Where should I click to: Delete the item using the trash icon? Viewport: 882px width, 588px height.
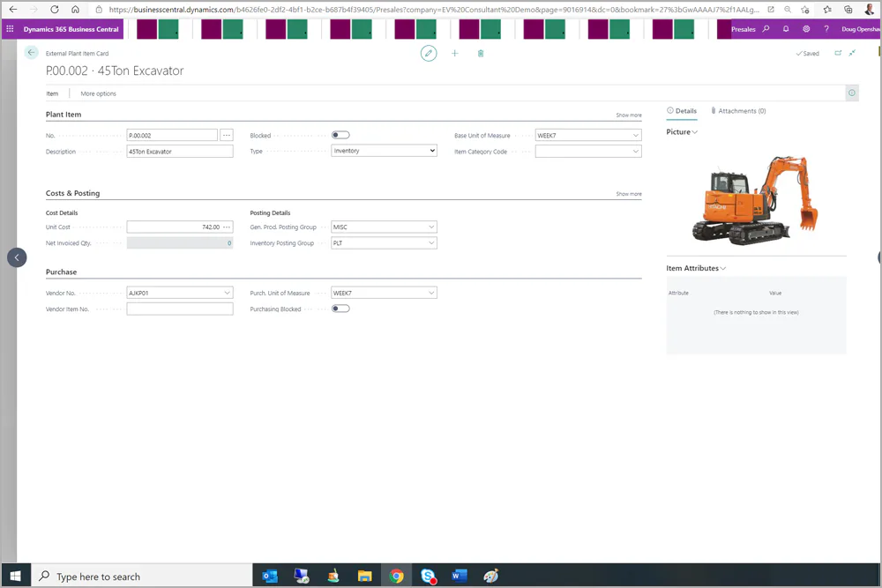click(481, 54)
